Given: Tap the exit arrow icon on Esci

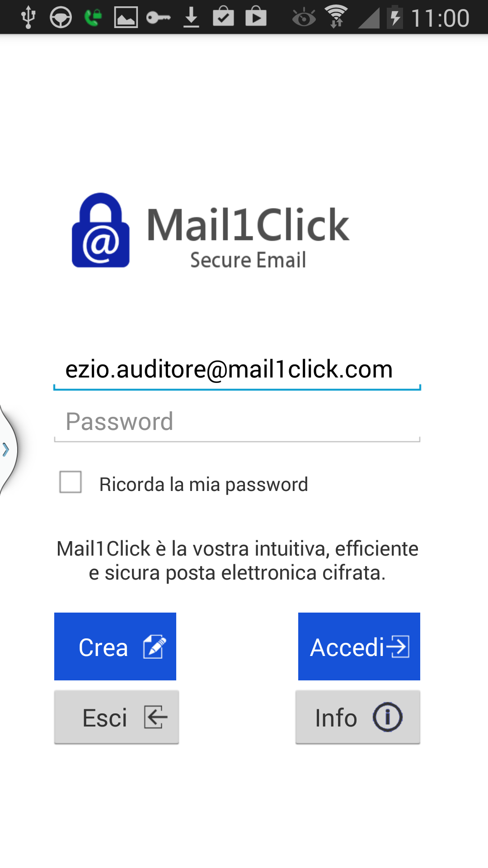Looking at the screenshot, I should (x=156, y=717).
